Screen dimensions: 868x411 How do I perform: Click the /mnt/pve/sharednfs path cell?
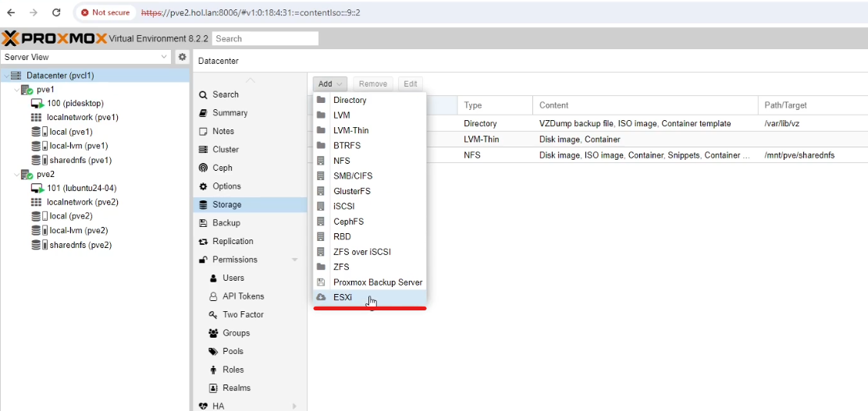pyautogui.click(x=799, y=155)
